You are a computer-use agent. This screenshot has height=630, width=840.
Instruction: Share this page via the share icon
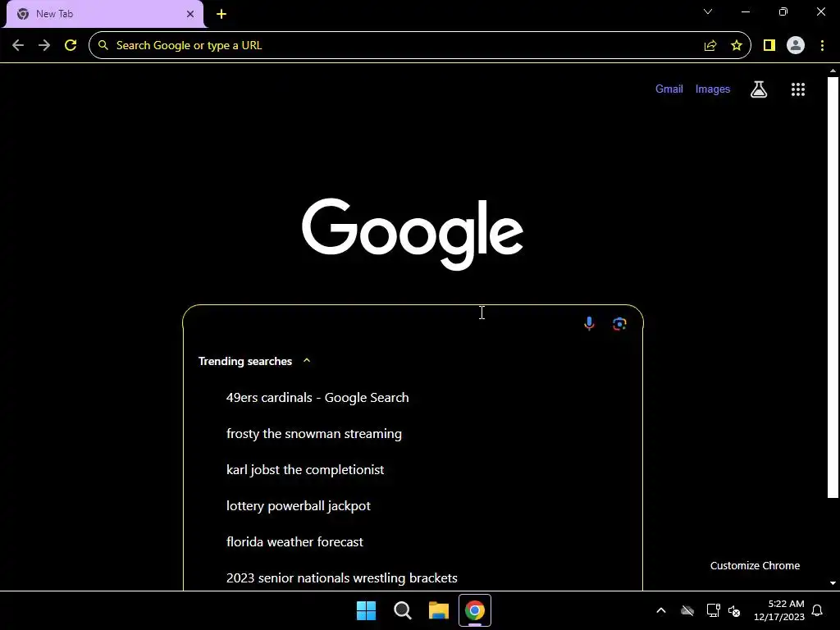coord(710,46)
